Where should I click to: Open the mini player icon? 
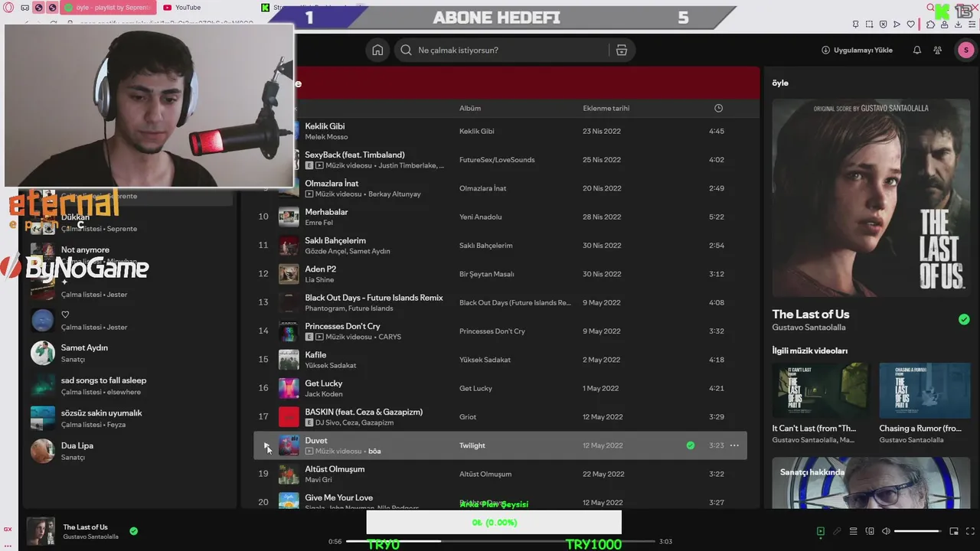[x=954, y=531]
